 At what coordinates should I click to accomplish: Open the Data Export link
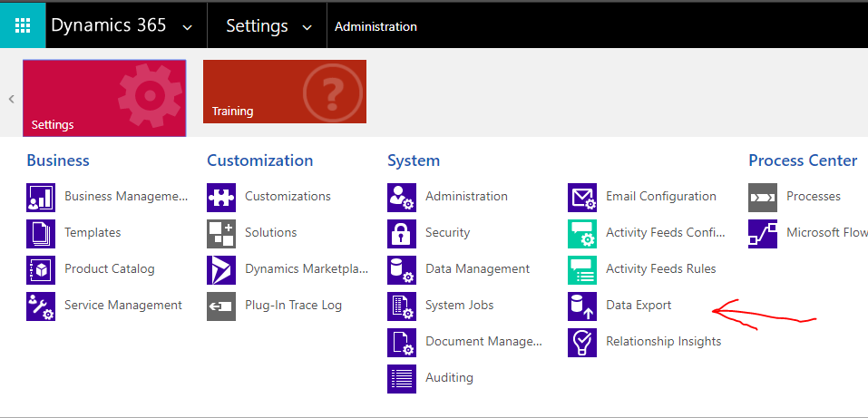pos(639,305)
